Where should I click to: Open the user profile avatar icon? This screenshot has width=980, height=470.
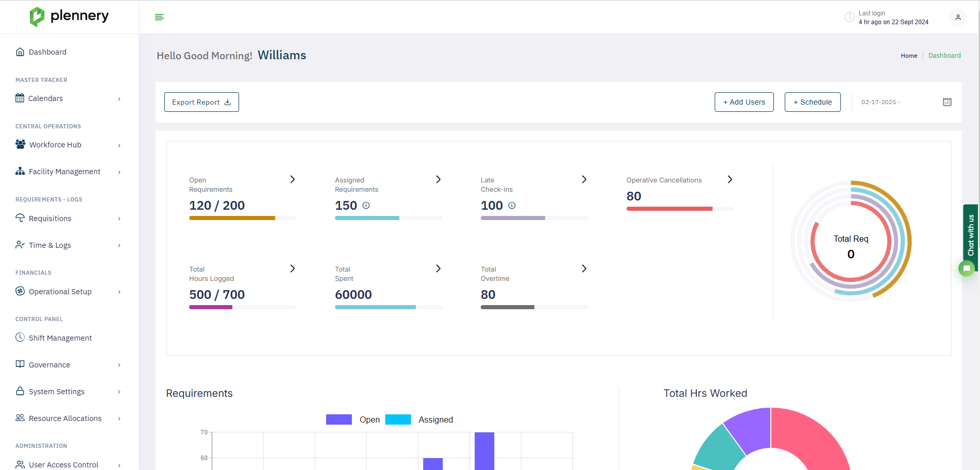pyautogui.click(x=958, y=18)
